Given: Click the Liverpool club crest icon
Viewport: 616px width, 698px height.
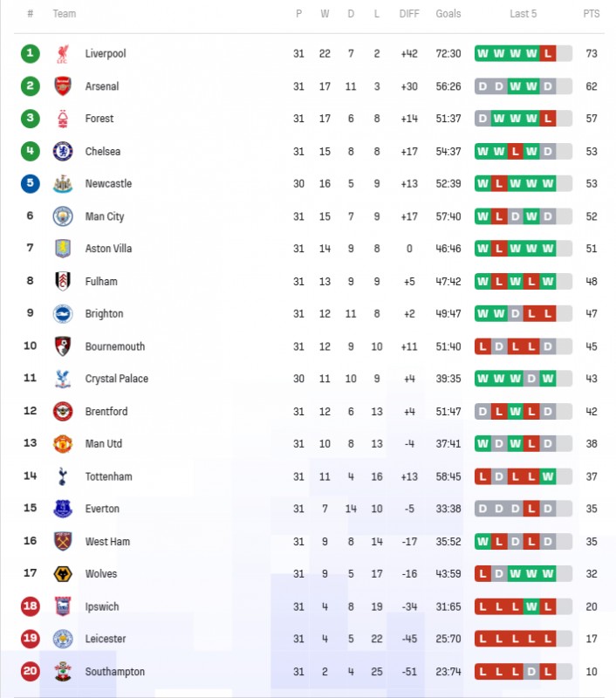Looking at the screenshot, I should (63, 54).
